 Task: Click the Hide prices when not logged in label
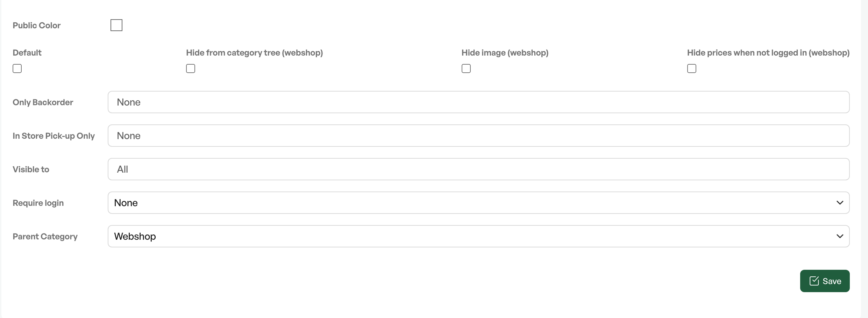pos(768,53)
